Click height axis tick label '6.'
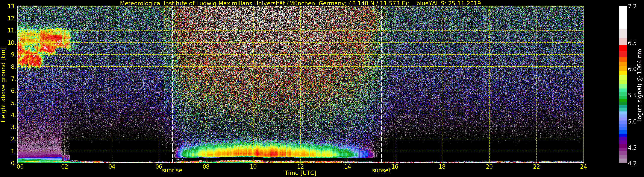 tap(13, 91)
